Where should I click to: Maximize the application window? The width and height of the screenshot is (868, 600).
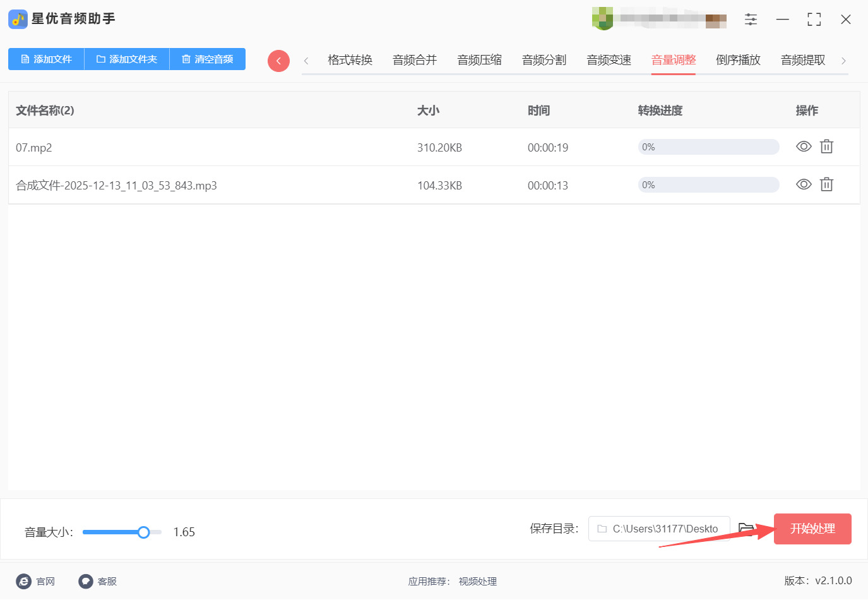tap(814, 20)
